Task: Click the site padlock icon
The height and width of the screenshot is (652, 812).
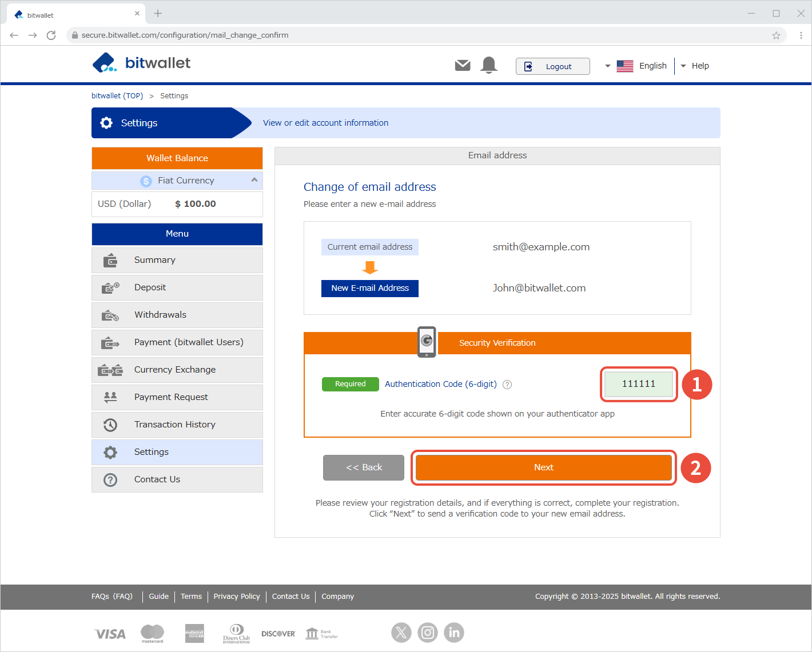Action: coord(74,35)
